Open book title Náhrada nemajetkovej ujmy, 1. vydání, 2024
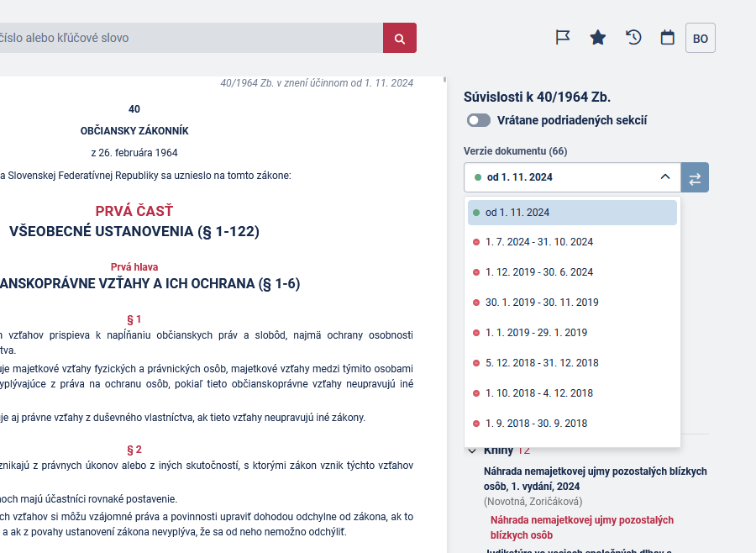 coord(595,479)
